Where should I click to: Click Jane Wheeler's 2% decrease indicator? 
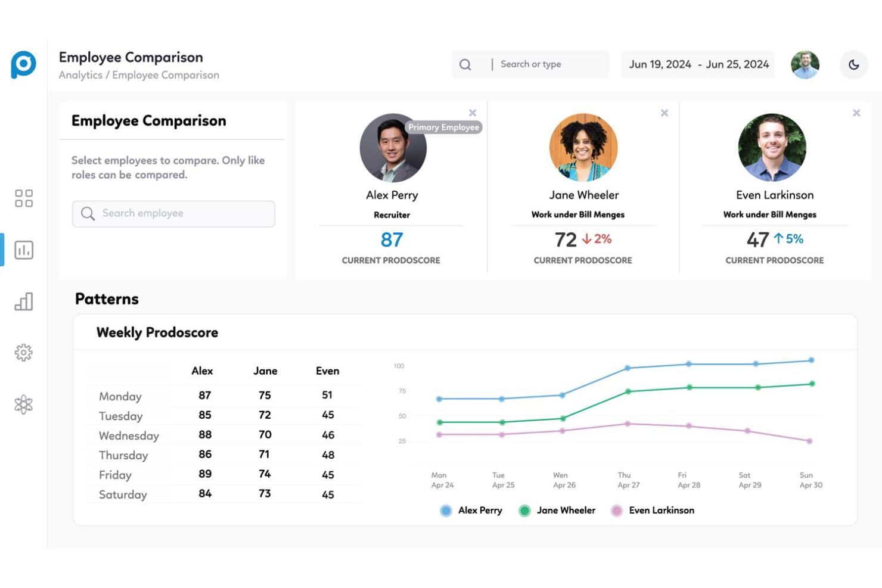click(x=597, y=239)
